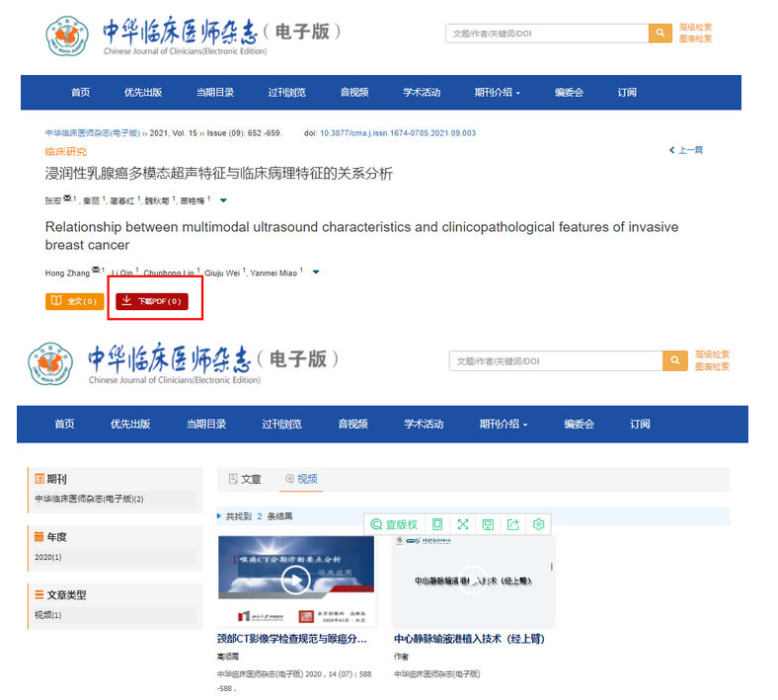Click the green share export icon
778x700 pixels.
point(513,524)
